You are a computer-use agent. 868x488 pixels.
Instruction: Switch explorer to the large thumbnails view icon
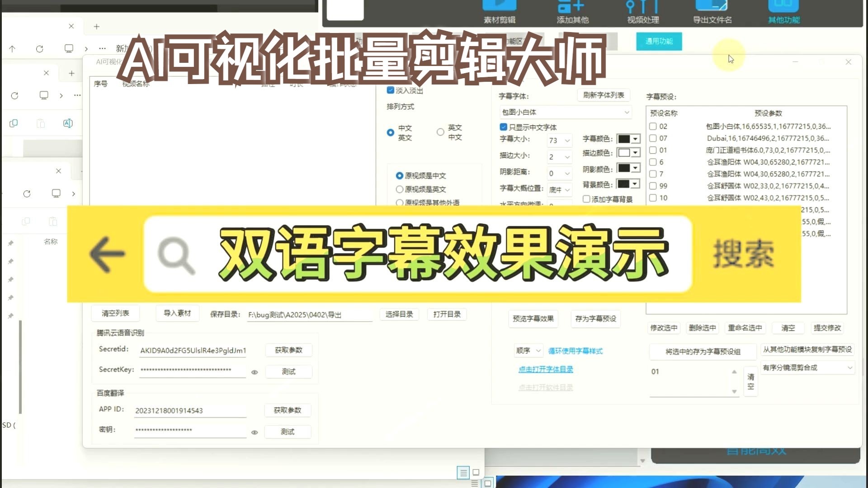coord(476,473)
